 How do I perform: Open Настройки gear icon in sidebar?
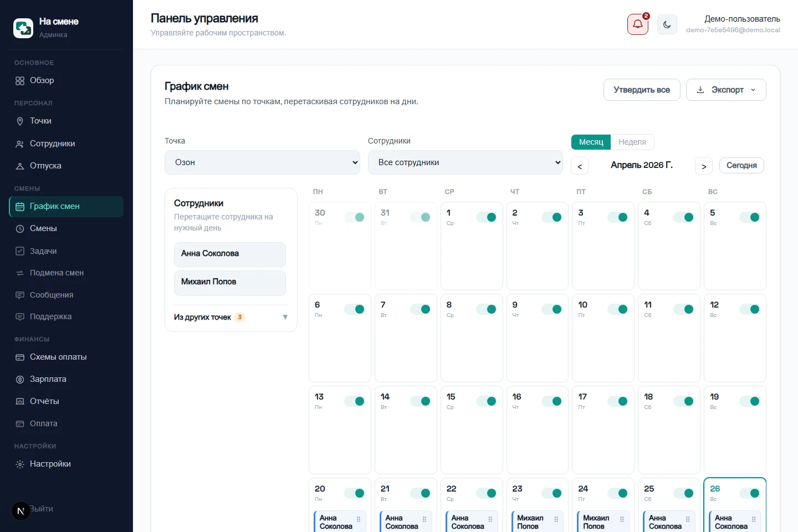20,464
